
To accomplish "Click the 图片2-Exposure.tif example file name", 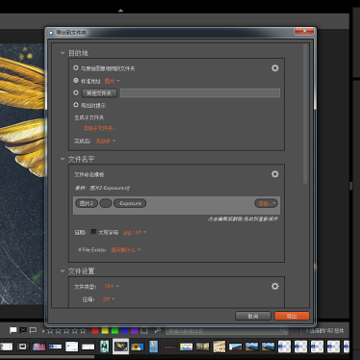I will click(109, 188).
